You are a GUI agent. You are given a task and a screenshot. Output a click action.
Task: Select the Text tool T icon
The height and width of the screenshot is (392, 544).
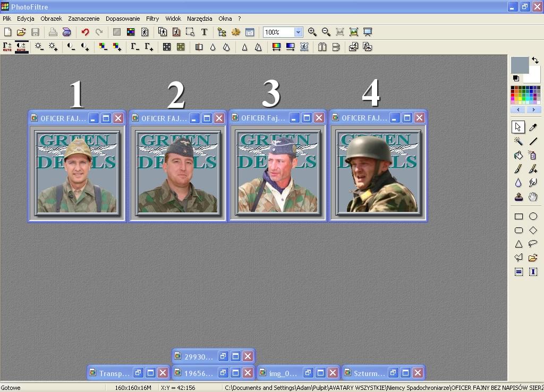point(205,32)
